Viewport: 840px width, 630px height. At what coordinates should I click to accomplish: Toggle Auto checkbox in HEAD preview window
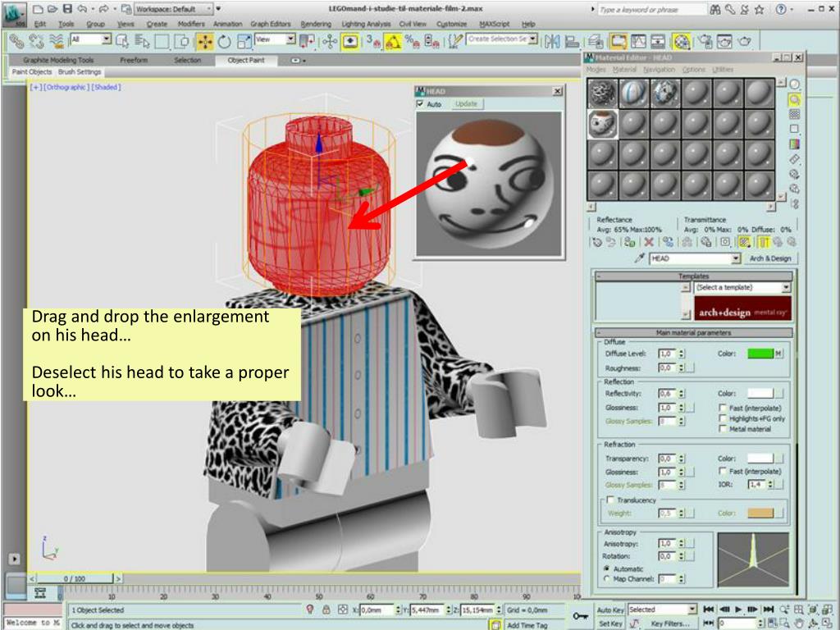click(x=420, y=104)
